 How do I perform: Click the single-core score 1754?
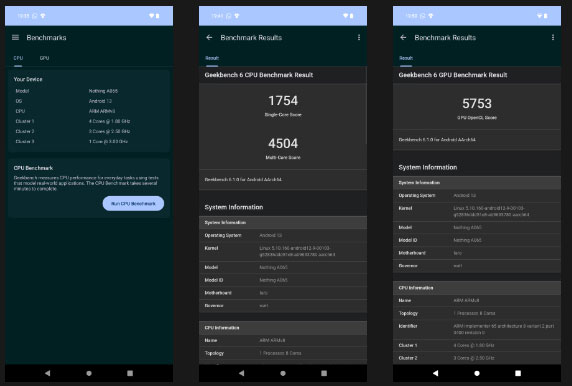283,101
